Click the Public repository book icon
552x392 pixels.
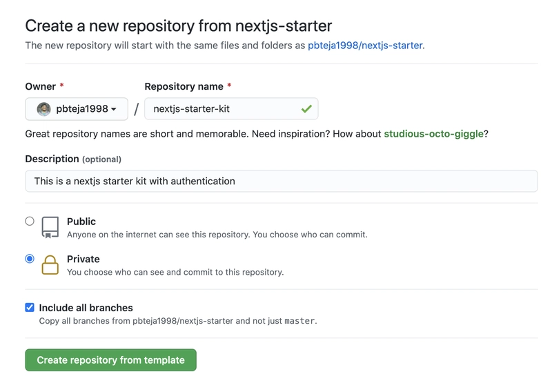pyautogui.click(x=50, y=228)
